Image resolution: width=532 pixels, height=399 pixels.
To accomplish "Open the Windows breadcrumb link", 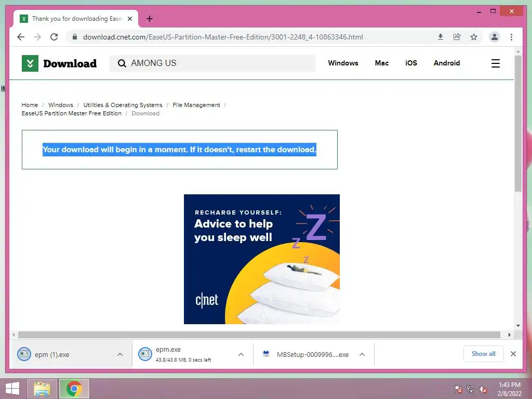I will pyautogui.click(x=60, y=105).
